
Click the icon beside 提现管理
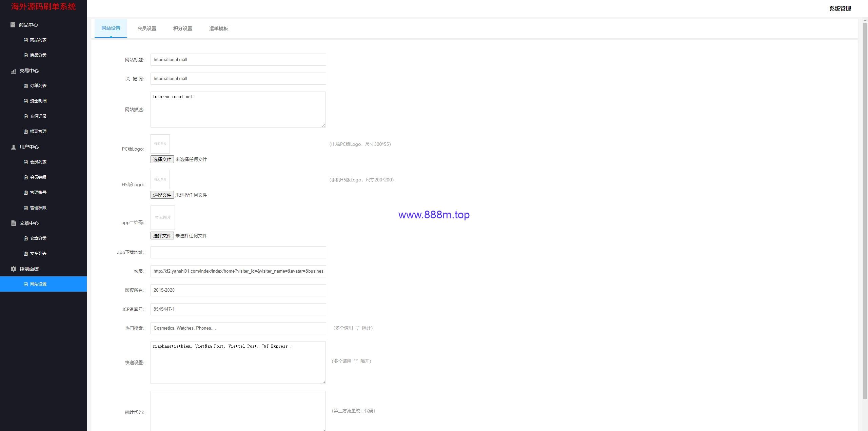[x=26, y=132]
